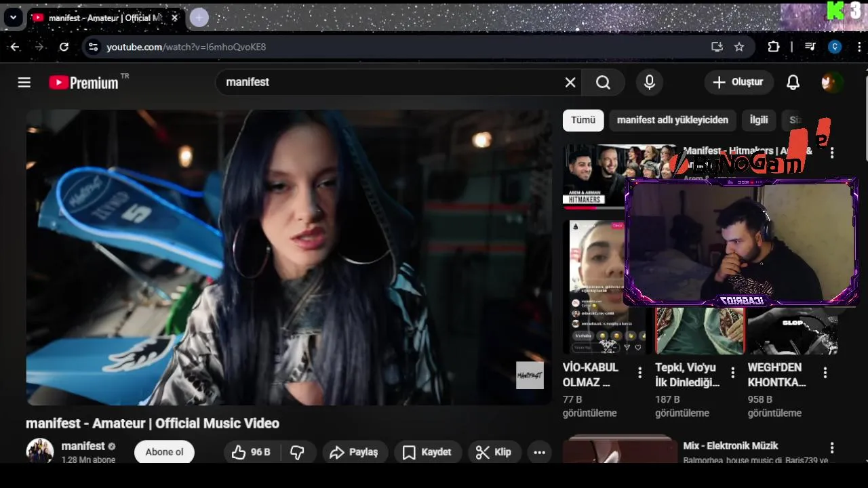Open Mix - Elektronik Müzik title
This screenshot has width=868, height=488.
click(x=730, y=446)
